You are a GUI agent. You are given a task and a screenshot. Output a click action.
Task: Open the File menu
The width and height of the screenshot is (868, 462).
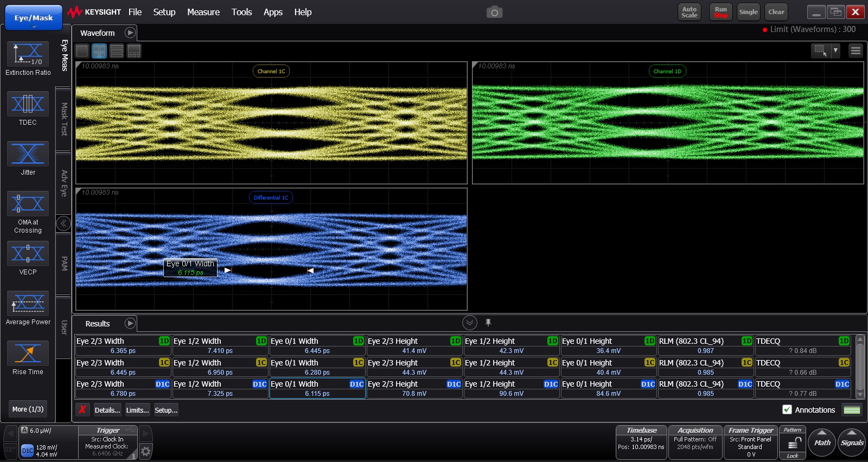tap(135, 12)
